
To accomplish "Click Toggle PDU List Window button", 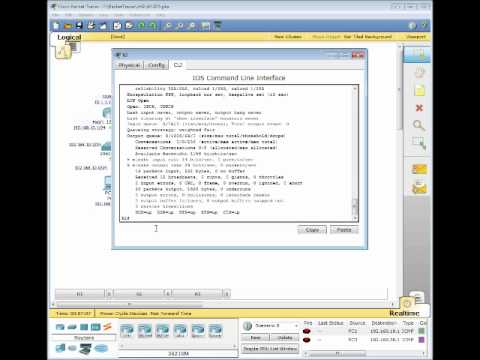I will pyautogui.click(x=270, y=349).
